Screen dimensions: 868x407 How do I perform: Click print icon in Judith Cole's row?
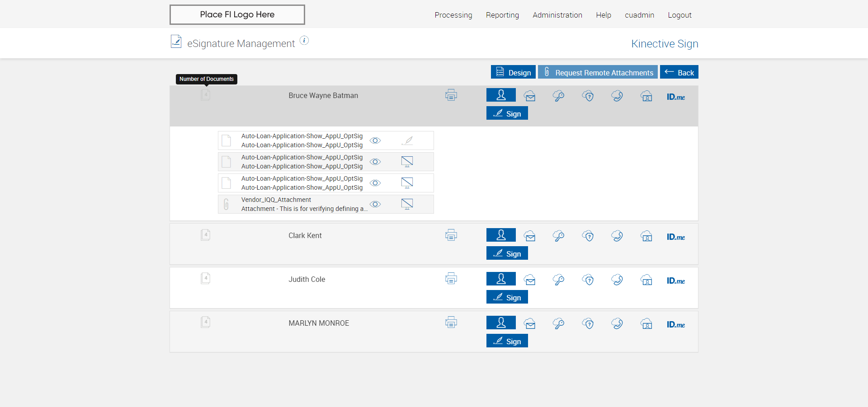(451, 279)
